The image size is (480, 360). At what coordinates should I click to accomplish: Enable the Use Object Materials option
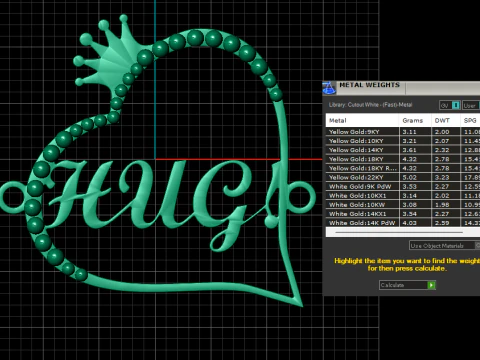coord(444,246)
